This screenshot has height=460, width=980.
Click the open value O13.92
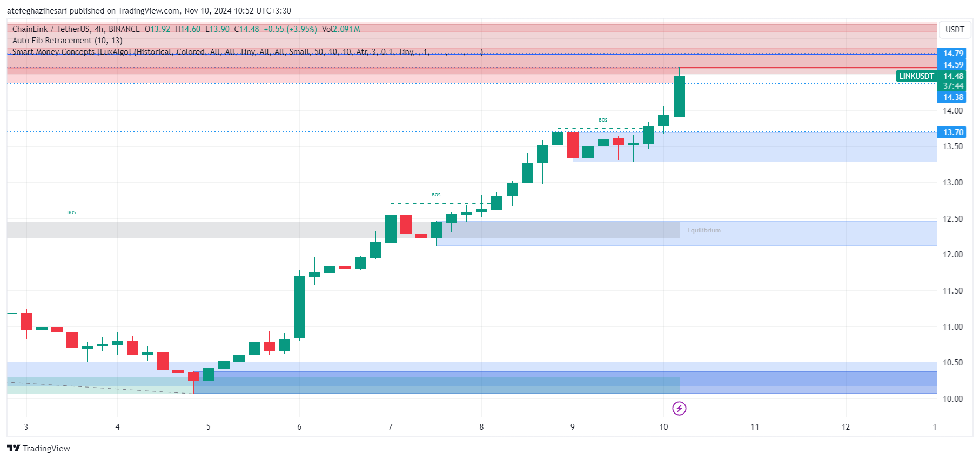(x=157, y=29)
